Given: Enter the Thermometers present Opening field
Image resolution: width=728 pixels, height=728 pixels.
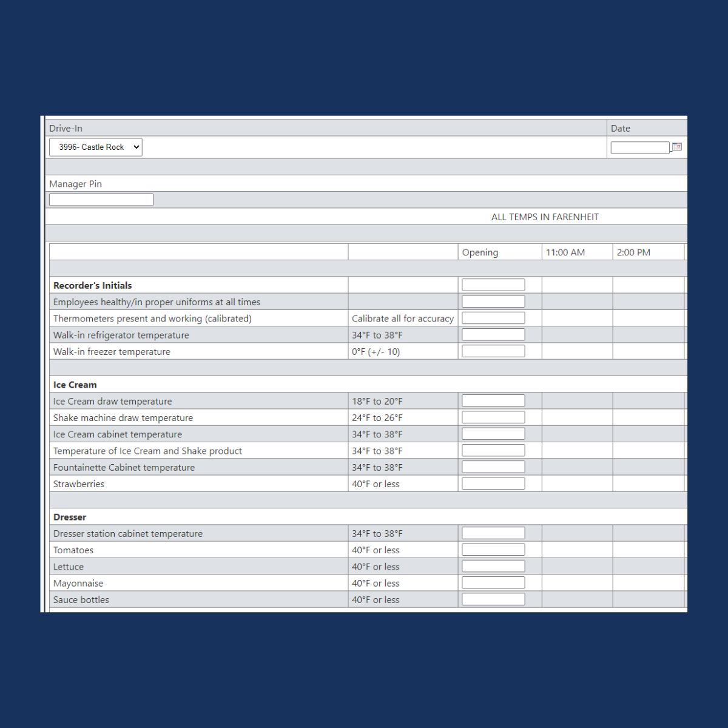Looking at the screenshot, I should click(493, 317).
